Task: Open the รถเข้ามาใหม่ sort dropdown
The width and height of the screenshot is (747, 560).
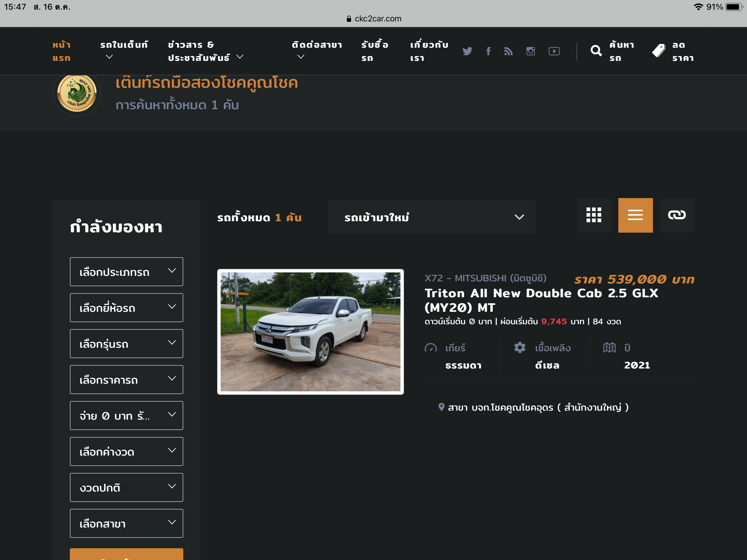Action: pyautogui.click(x=431, y=217)
